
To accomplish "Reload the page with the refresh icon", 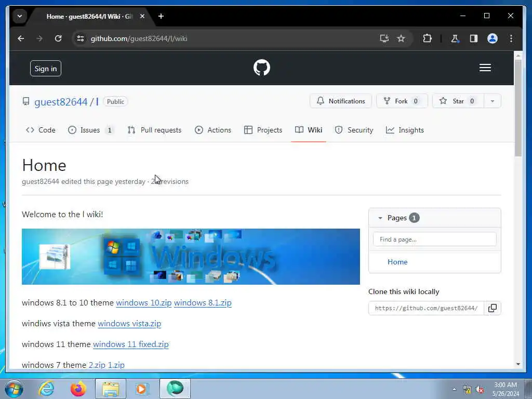I will point(58,38).
